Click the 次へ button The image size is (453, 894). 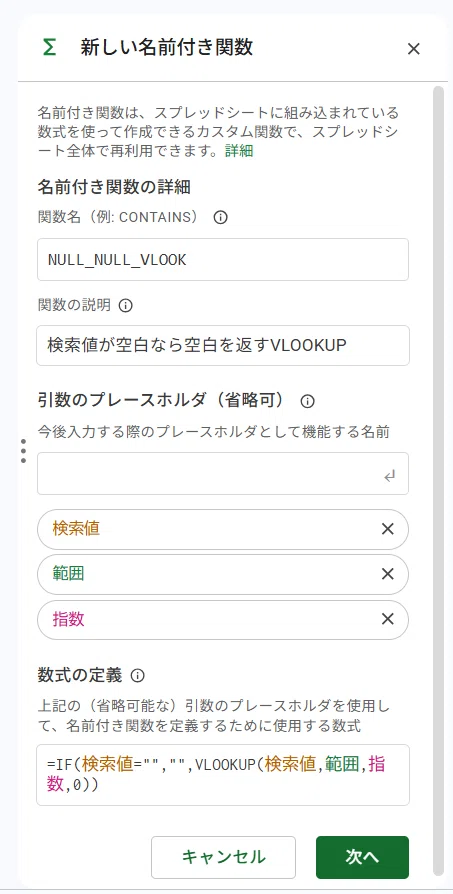point(362,857)
